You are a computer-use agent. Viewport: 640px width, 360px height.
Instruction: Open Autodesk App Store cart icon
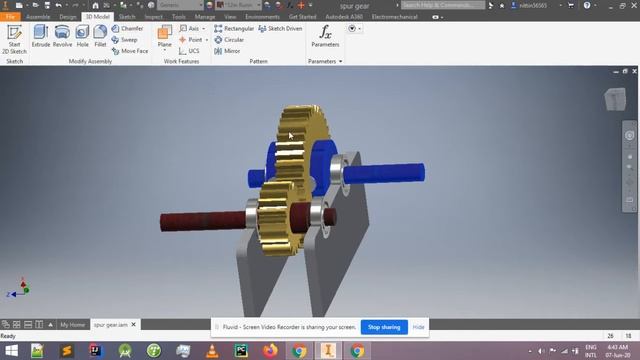click(571, 5)
